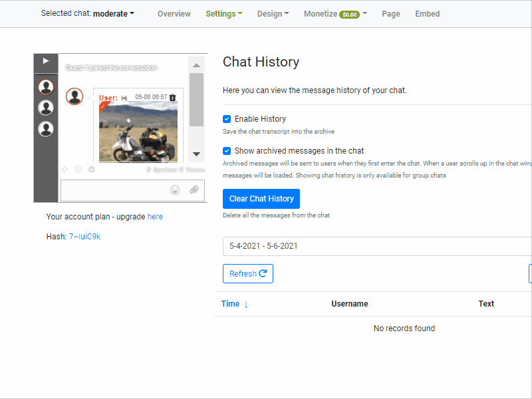Click the power icon below the chat
The height and width of the screenshot is (399, 532).
click(91, 170)
